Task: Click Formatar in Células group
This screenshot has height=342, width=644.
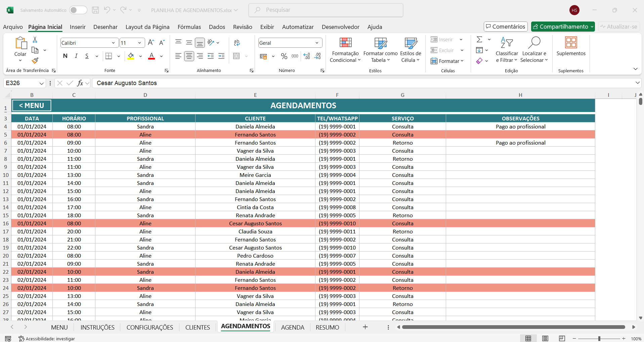Action: pos(447,61)
